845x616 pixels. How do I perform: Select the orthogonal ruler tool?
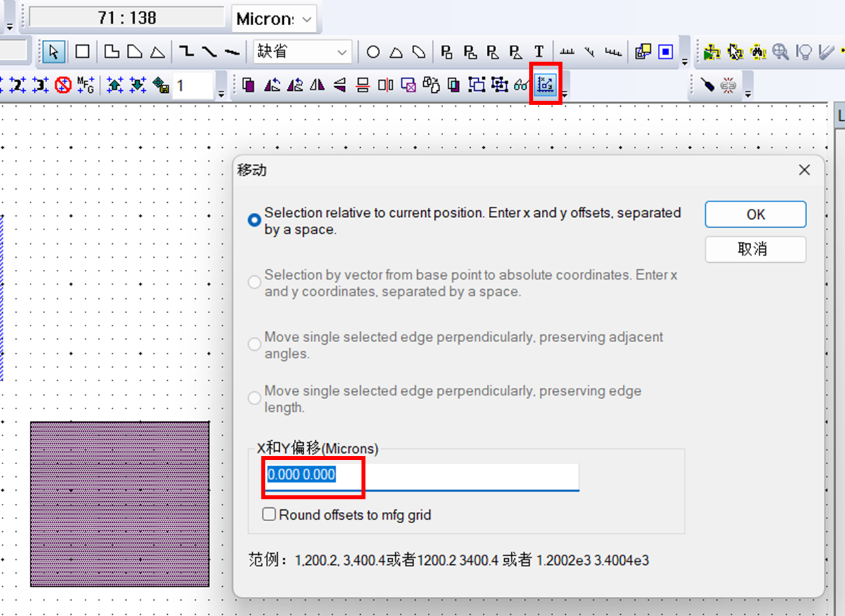point(567,52)
